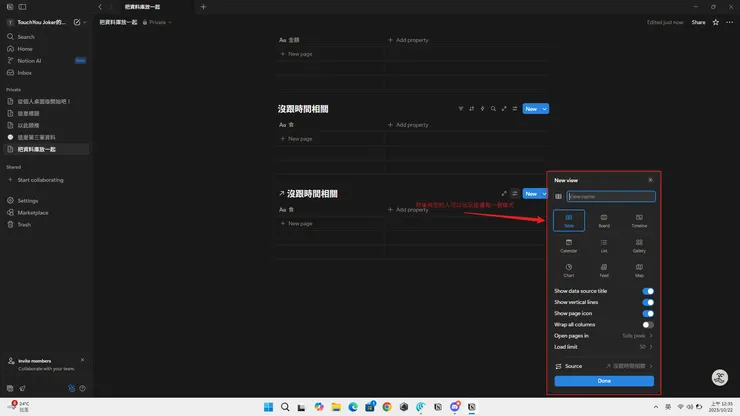The height and width of the screenshot is (416, 740).
Task: Add property in the top database
Action: (408, 40)
